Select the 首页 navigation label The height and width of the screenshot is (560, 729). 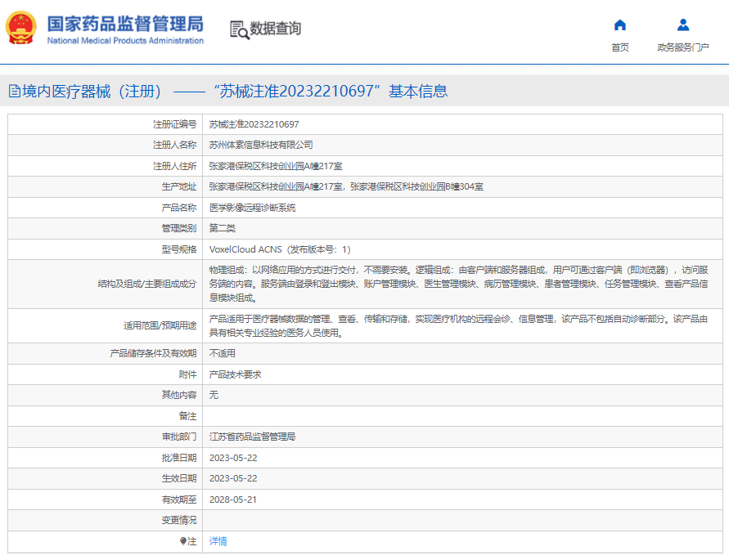pyautogui.click(x=619, y=47)
